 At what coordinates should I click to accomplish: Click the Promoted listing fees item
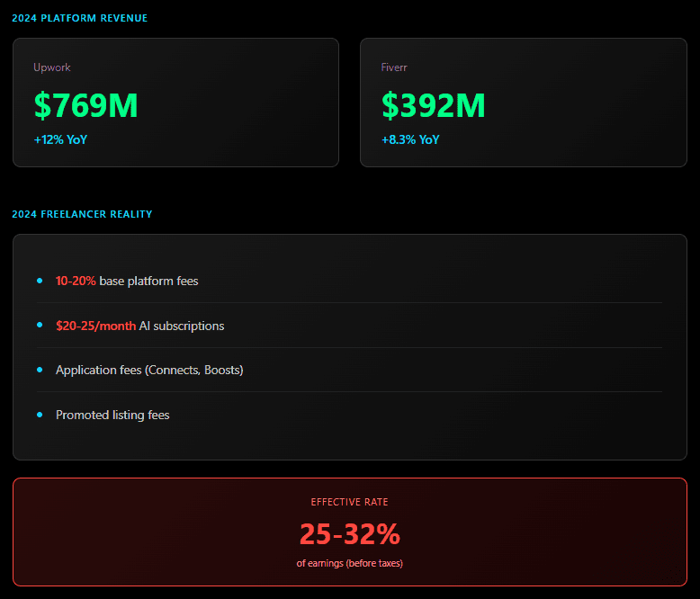coord(112,415)
